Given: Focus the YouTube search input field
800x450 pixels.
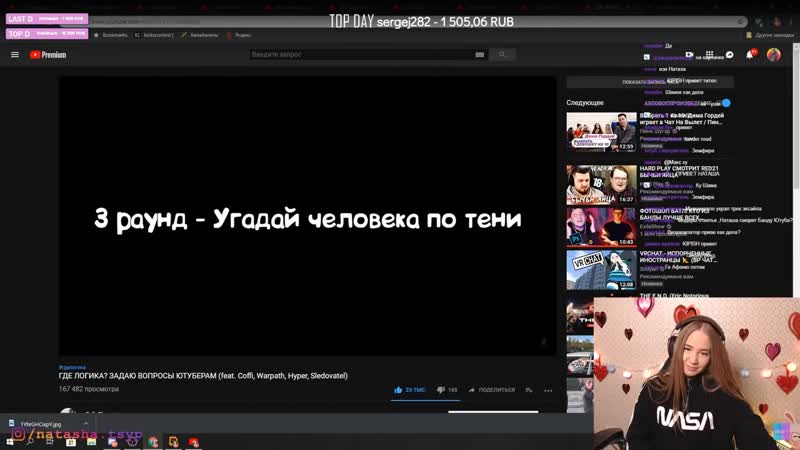Looking at the screenshot, I should (x=361, y=55).
